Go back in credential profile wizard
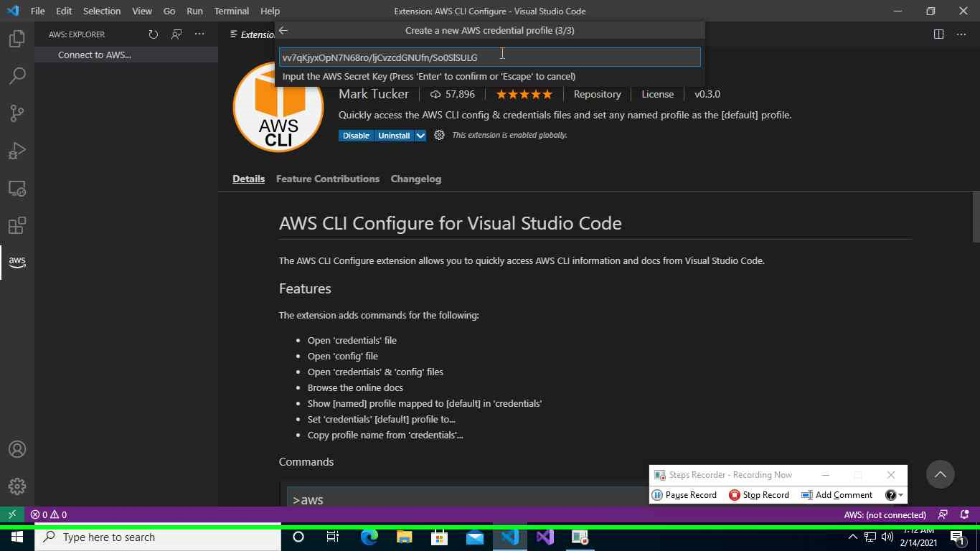 pos(283,30)
